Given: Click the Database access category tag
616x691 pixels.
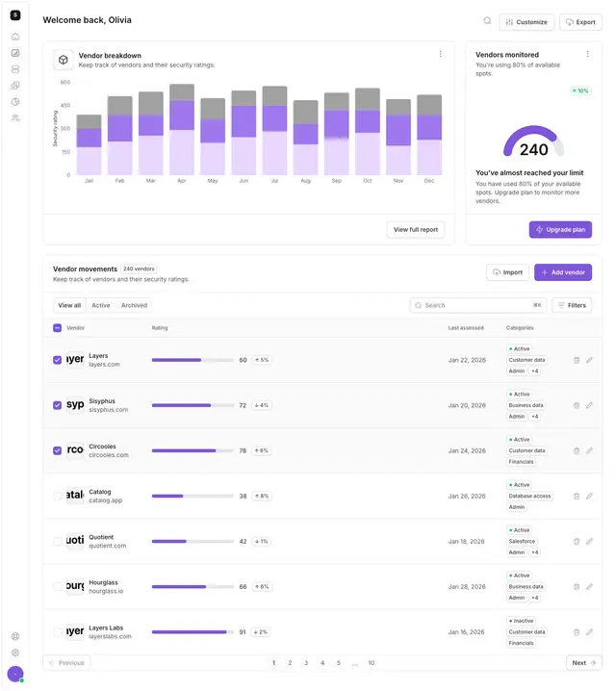Looking at the screenshot, I should coord(529,497).
